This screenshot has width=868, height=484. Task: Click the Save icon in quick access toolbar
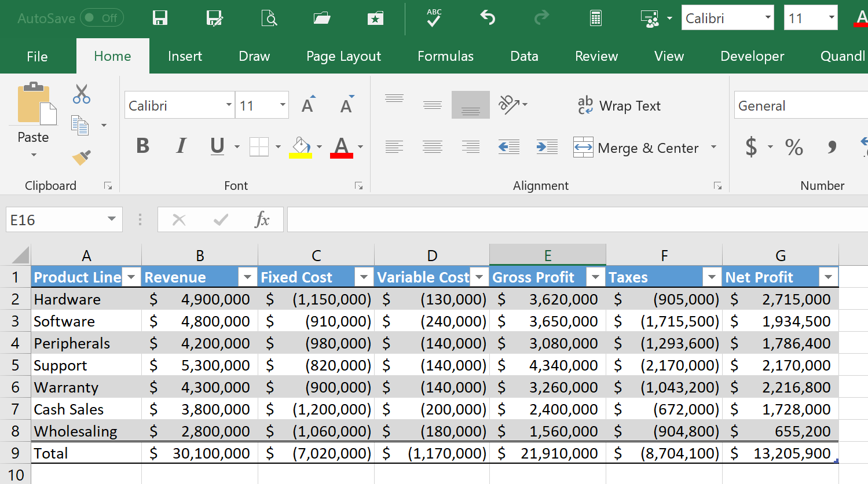pyautogui.click(x=160, y=18)
